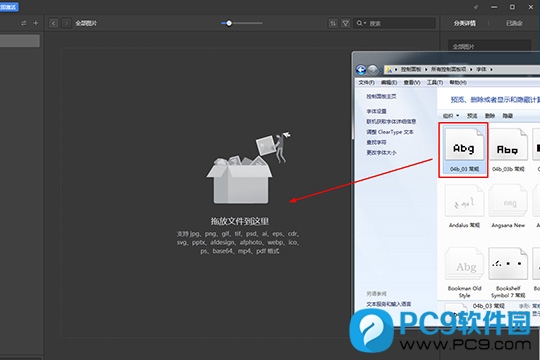This screenshot has width=540, height=360.
Task: Click the back arrow next to 全部图片
Action: click(53, 23)
